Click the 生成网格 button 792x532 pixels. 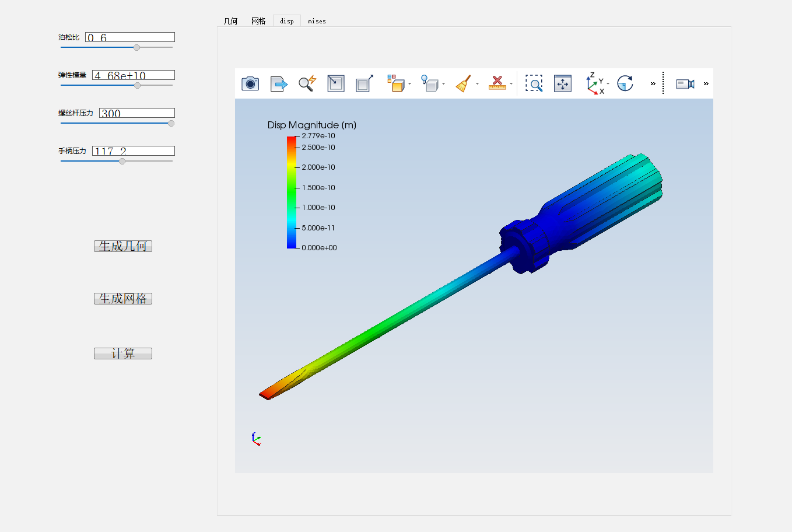(123, 299)
